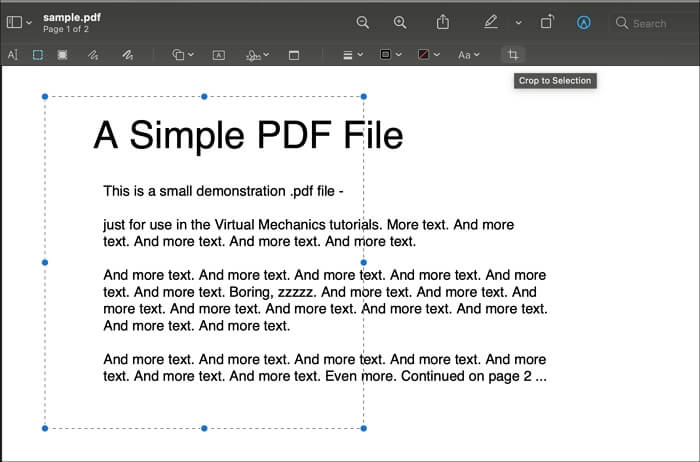Toggle the Redact selection tool
The width and height of the screenshot is (700, 462).
pyautogui.click(x=62, y=55)
